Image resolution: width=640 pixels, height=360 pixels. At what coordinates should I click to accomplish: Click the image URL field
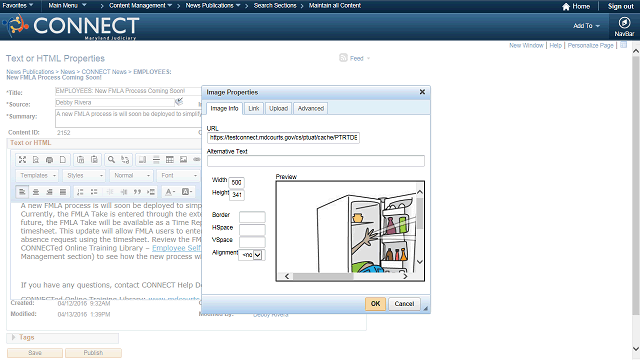point(283,138)
